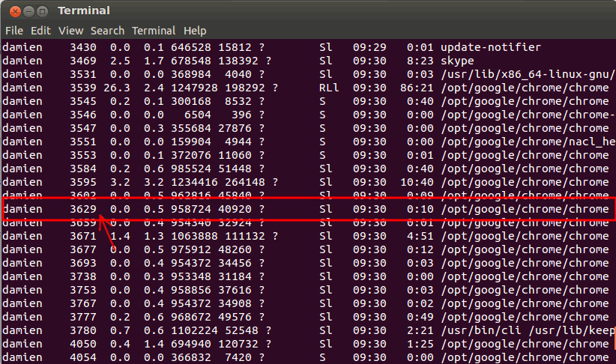Click the Terminal title bar text

[83, 10]
